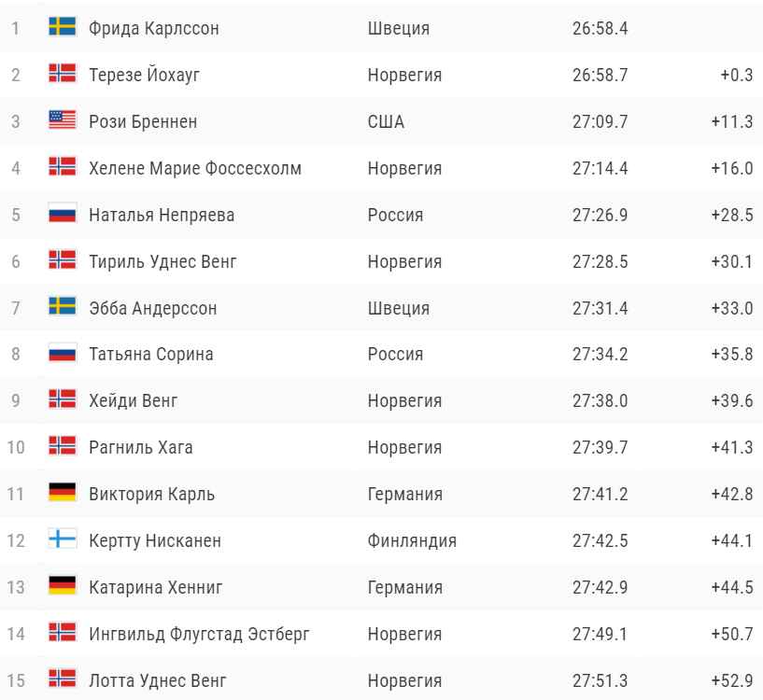Screen dimensions: 763x700
Task: Click the Finnish flag beside Кертту Нисканен
Action: pyautogui.click(x=63, y=539)
